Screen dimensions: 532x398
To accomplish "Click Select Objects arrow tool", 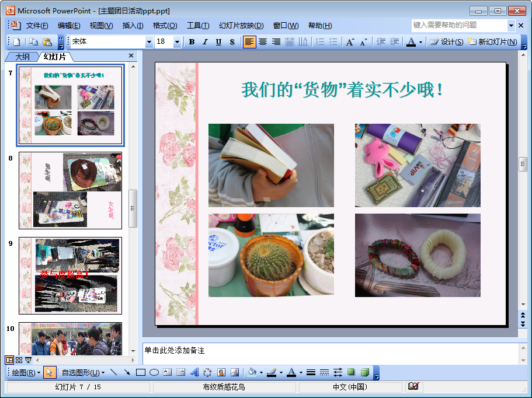I will point(49,372).
